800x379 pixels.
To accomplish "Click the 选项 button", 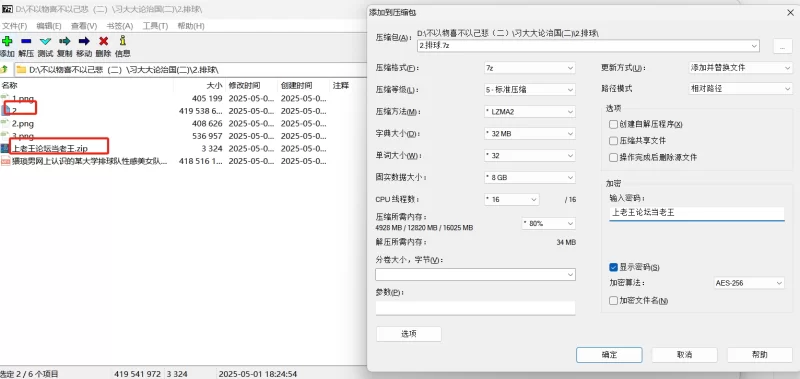I will (x=409, y=334).
